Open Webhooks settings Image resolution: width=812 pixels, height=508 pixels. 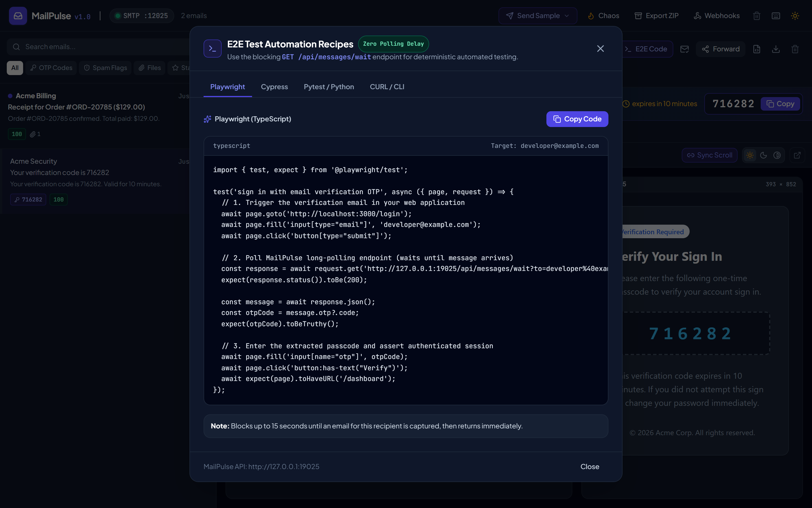pyautogui.click(x=716, y=16)
